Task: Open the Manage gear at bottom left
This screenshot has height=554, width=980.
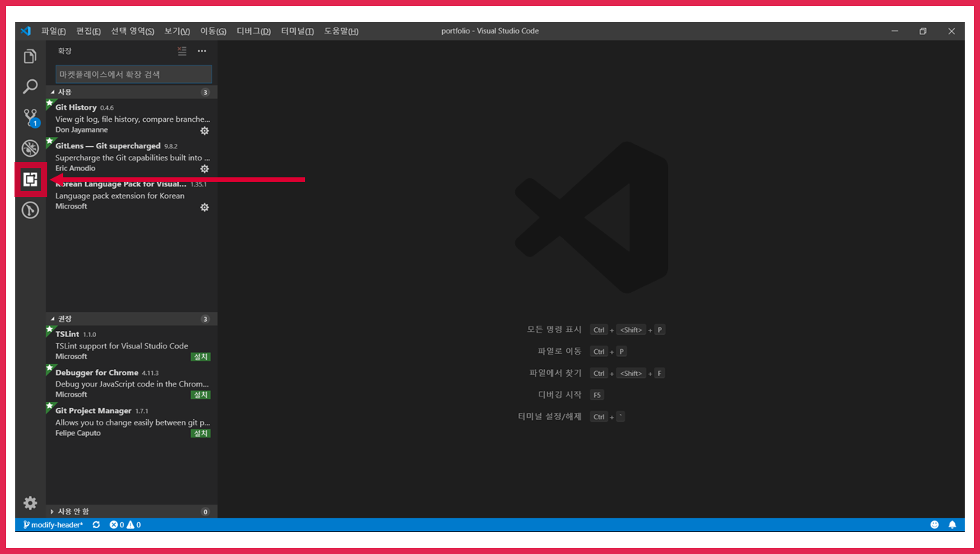Action: point(30,503)
